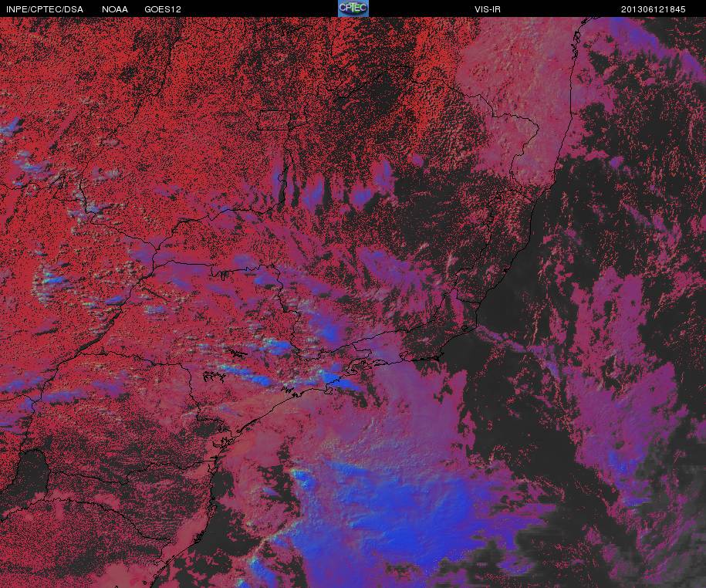Select the VIS-IR channel label
706x588 pixels.
[487, 9]
